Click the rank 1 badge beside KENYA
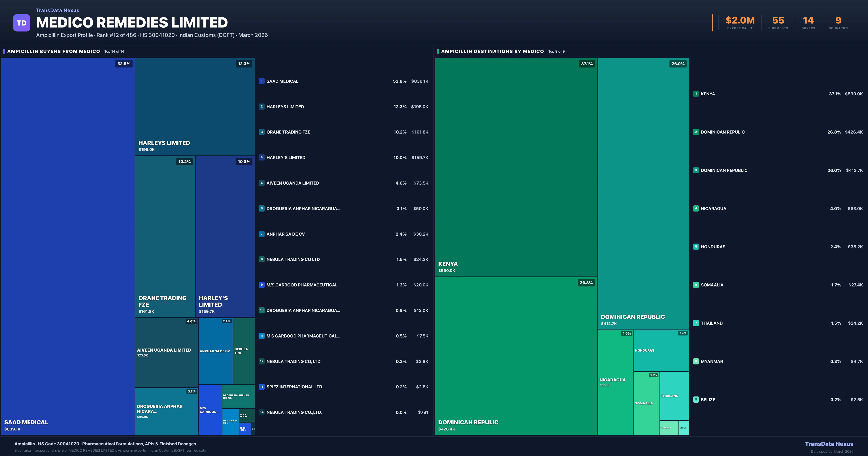 (x=696, y=94)
